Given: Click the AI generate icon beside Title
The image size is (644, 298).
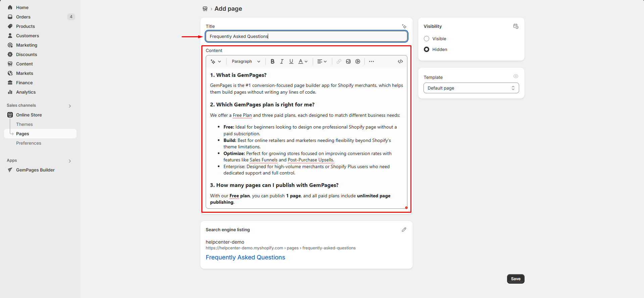Looking at the screenshot, I should pyautogui.click(x=404, y=27).
